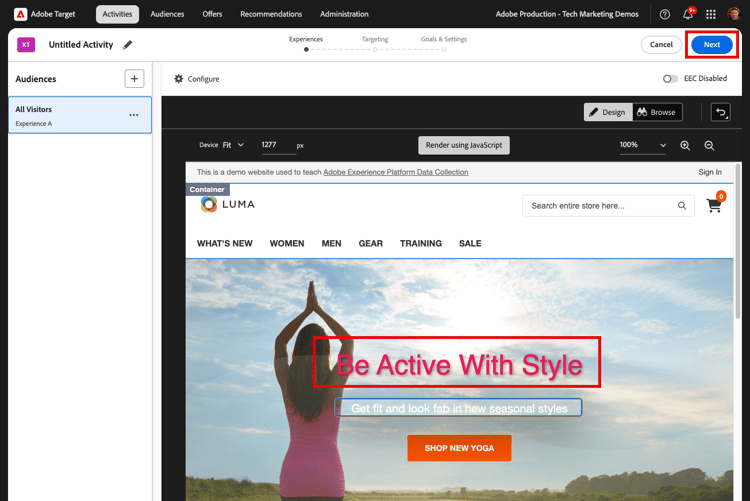Image resolution: width=750 pixels, height=501 pixels.
Task: Switch to Browse mode
Action: (x=657, y=112)
